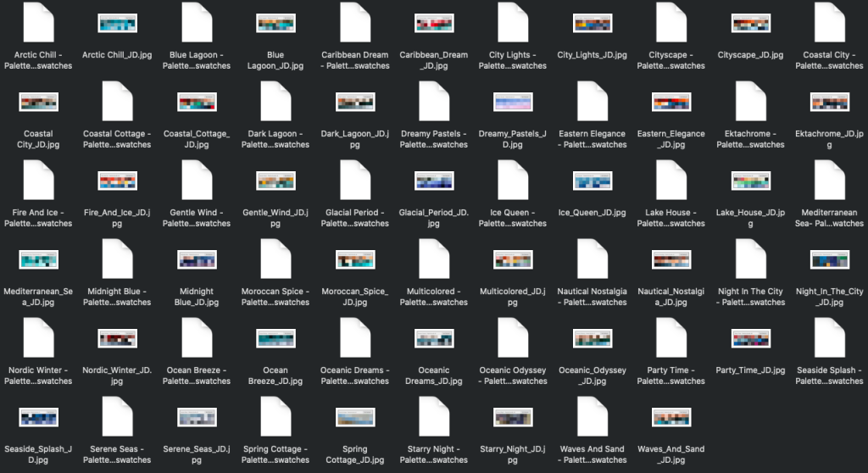
Task: Click the Ocean Breeze swatches file icon
Action: [197, 338]
